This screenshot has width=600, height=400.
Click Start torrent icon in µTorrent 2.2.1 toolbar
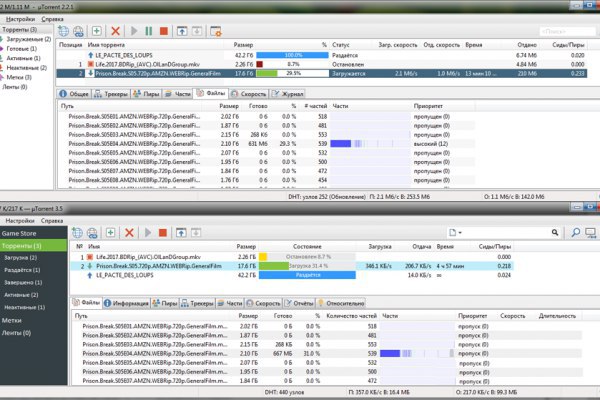pos(134,31)
